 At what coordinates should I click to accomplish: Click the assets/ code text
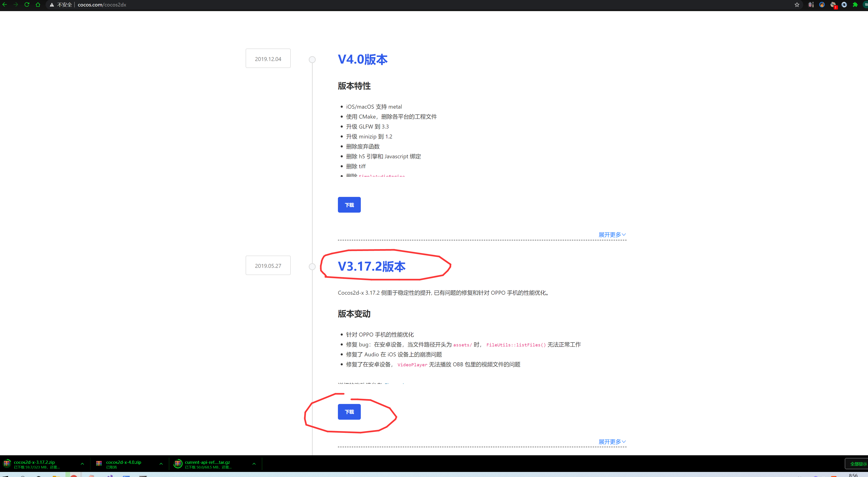[x=462, y=345]
